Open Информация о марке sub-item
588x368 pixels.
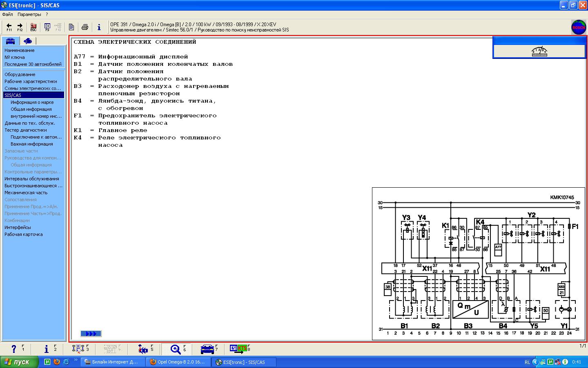(32, 102)
